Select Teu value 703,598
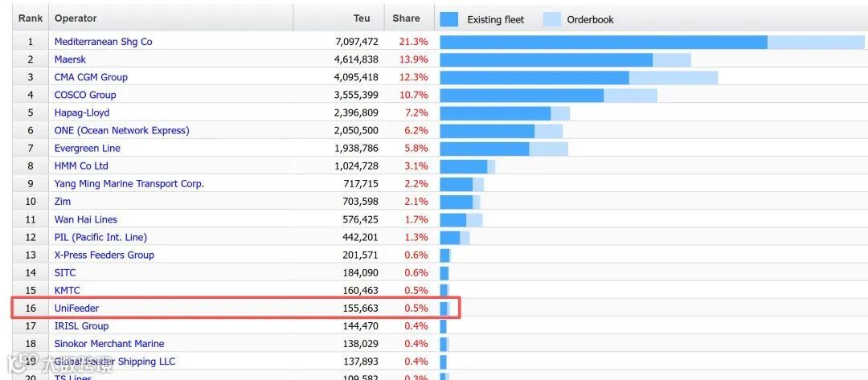Viewport: 868px width, 380px height. point(361,202)
